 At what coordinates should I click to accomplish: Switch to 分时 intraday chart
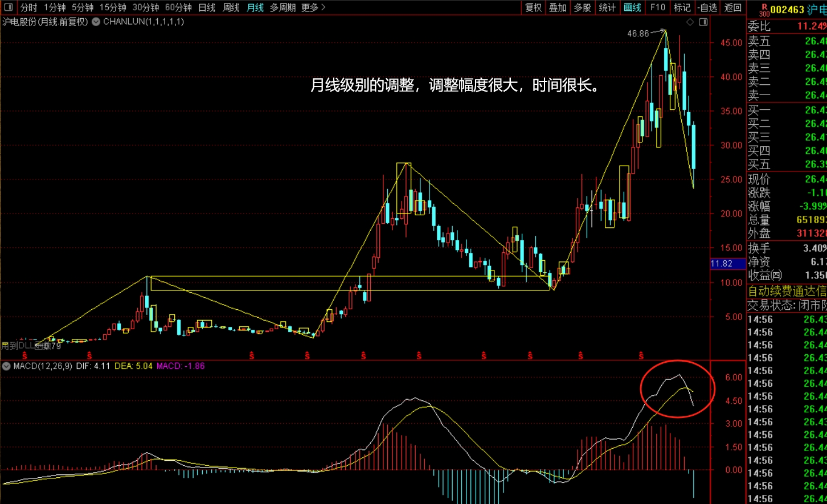(28, 7)
